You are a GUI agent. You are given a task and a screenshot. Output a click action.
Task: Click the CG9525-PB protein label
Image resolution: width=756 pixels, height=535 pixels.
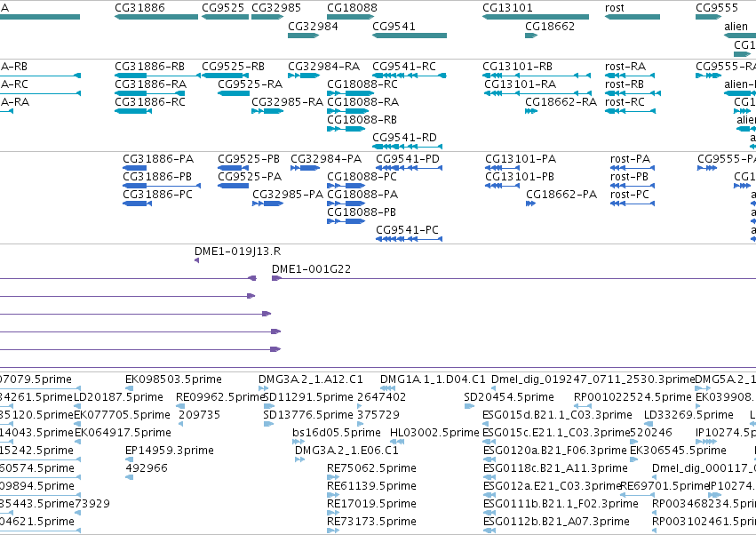249,159
